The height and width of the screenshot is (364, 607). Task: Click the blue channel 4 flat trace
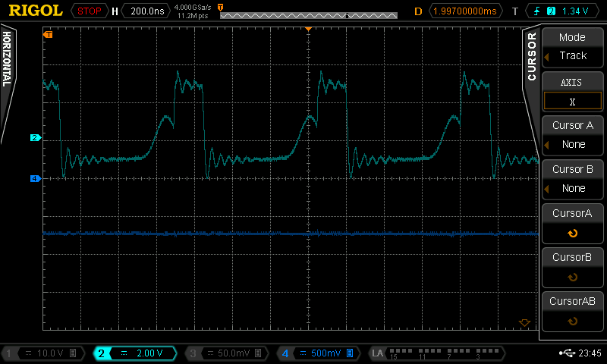point(291,234)
